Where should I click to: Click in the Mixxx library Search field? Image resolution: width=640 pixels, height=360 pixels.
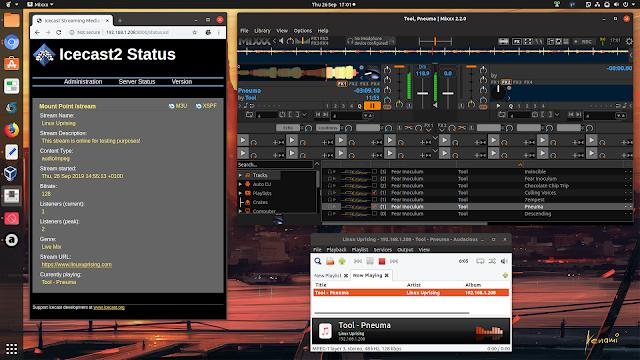click(275, 164)
